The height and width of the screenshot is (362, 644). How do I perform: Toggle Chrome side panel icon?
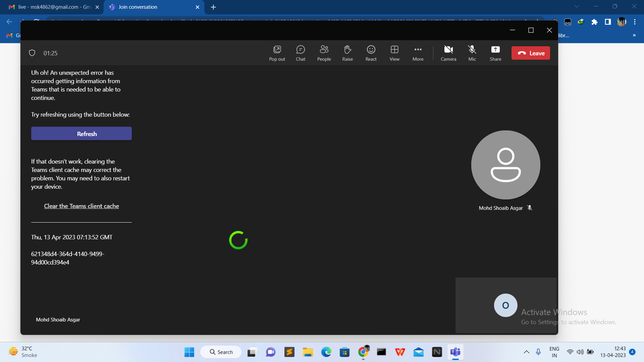click(608, 22)
